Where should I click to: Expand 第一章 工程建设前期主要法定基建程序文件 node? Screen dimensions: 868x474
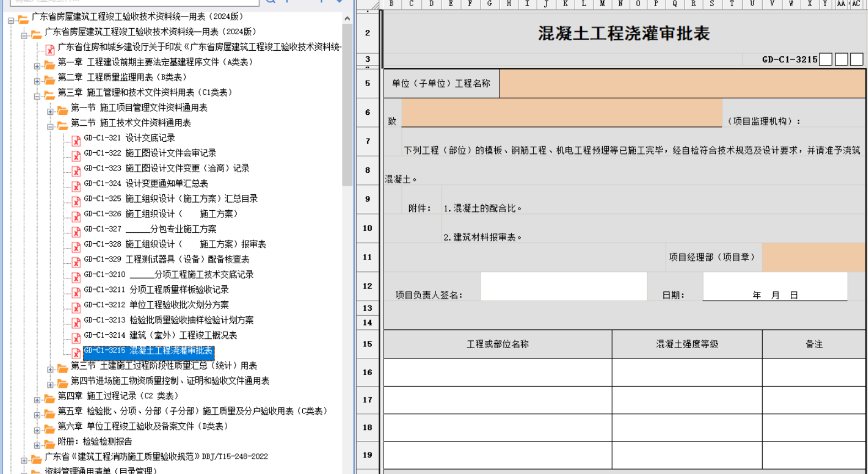coord(37,66)
